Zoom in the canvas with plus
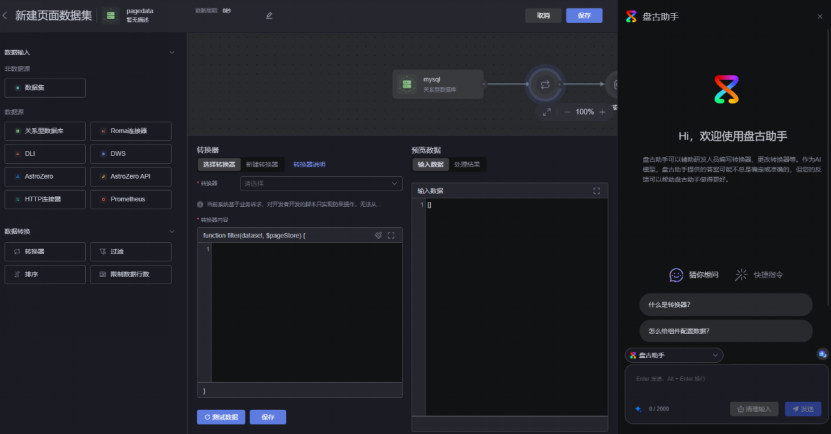 point(602,112)
